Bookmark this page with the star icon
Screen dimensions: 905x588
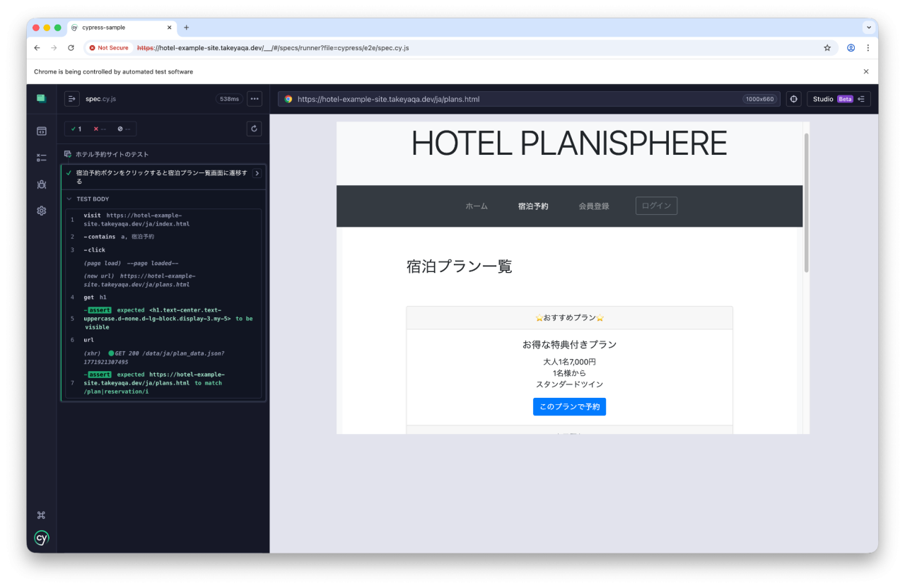coord(827,48)
